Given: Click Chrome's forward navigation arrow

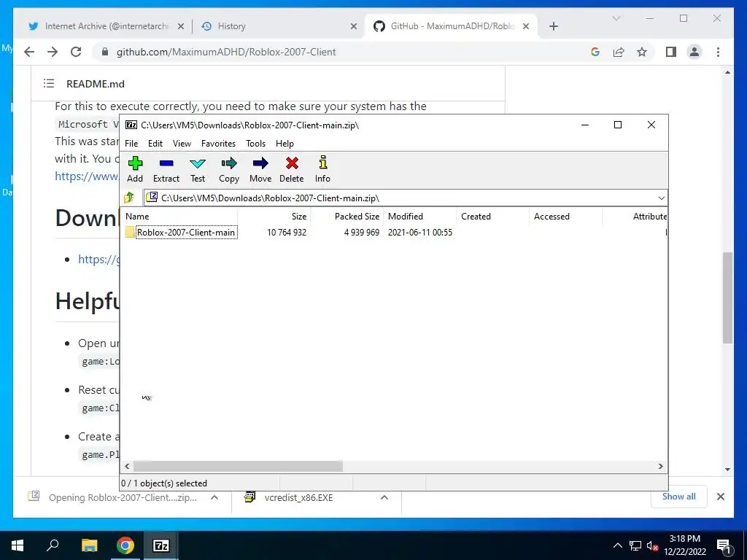Looking at the screenshot, I should [x=53, y=52].
